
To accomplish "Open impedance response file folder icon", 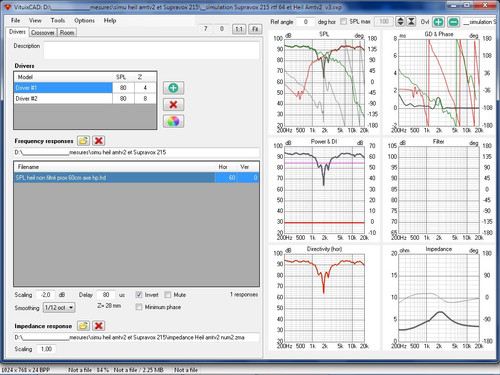I will pyautogui.click(x=83, y=326).
